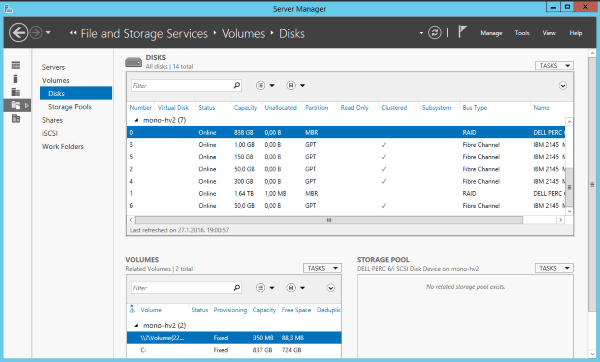Sort disks by Partition column
Viewport: 600px width, 362px height.
[x=316, y=108]
